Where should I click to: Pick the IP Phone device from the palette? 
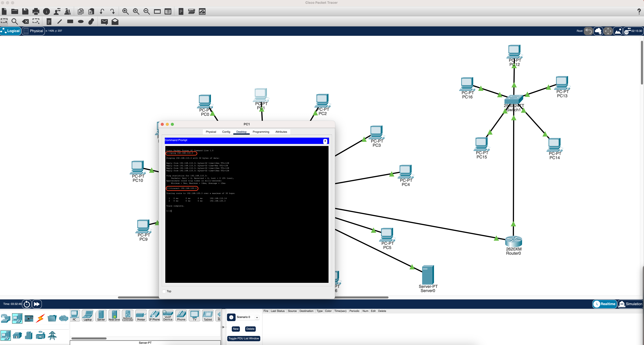[x=154, y=316]
